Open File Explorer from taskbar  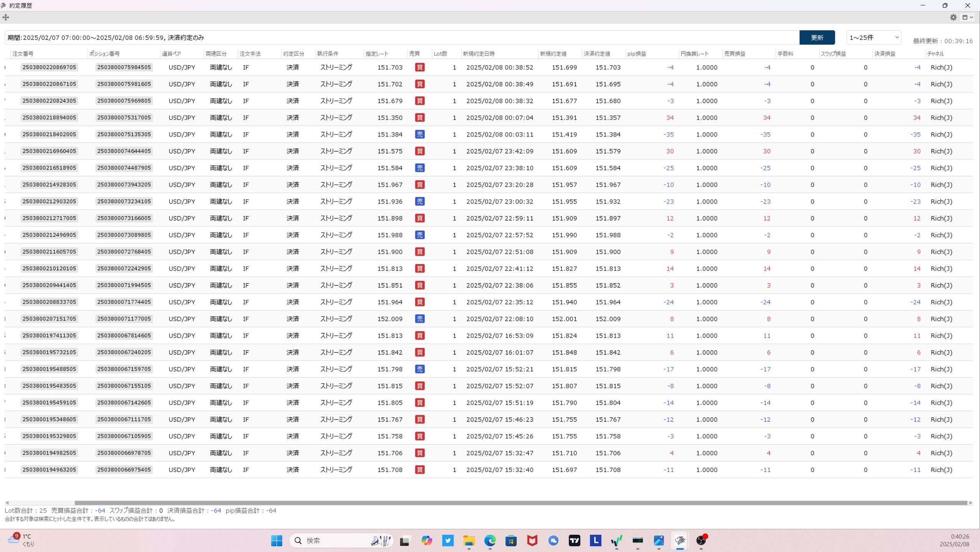click(469, 540)
